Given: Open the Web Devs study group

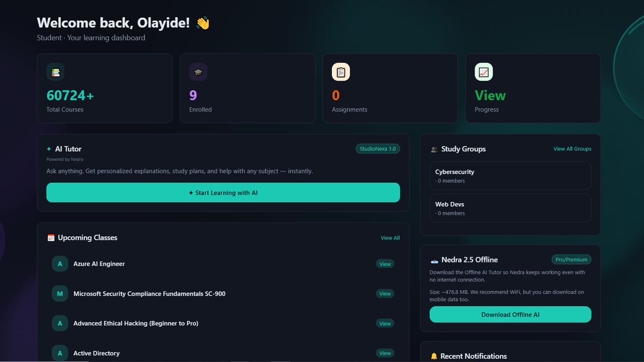Looking at the screenshot, I should point(510,208).
